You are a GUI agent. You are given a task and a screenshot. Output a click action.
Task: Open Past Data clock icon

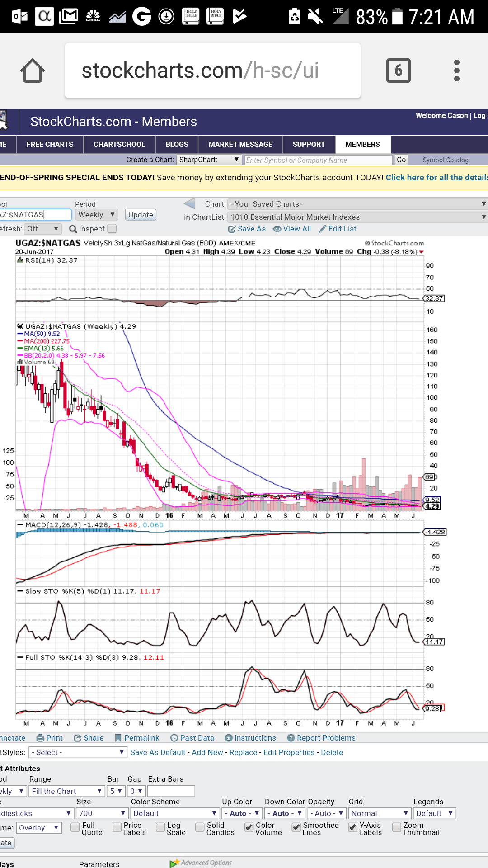[x=174, y=738]
